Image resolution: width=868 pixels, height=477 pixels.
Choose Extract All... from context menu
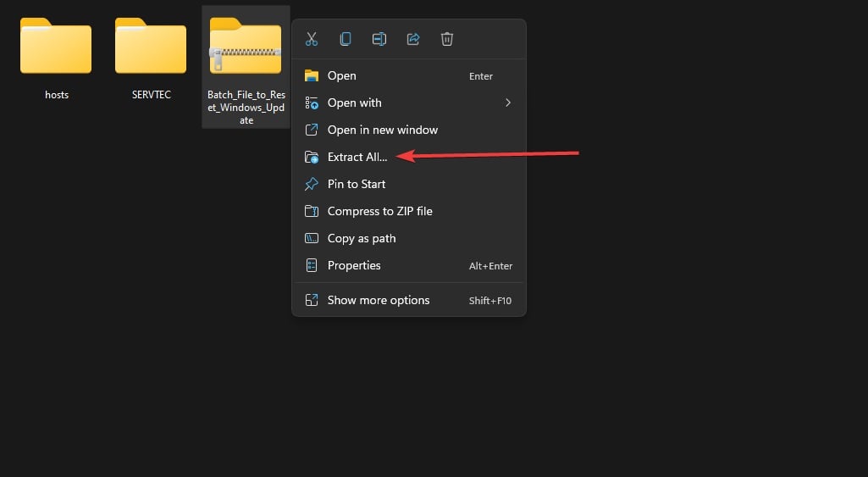point(357,157)
